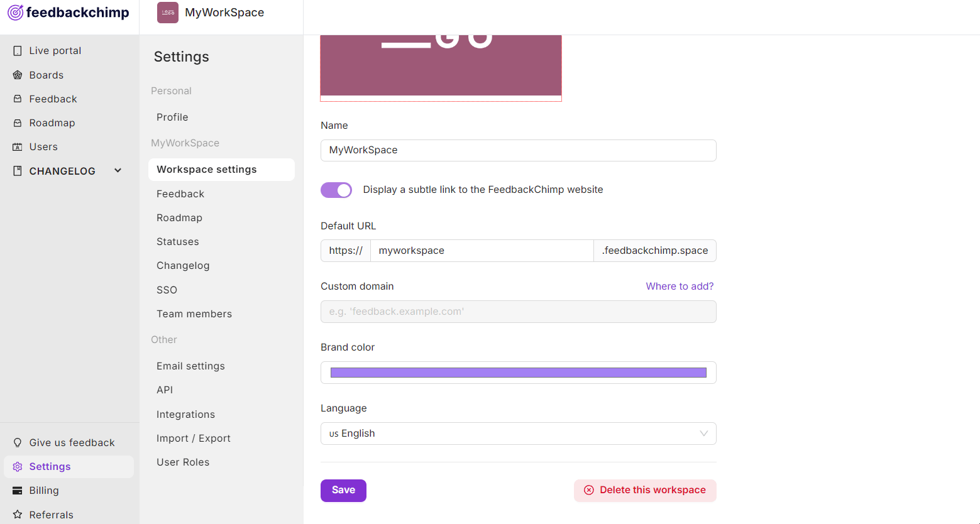Click the Users icon in sidebar
The image size is (980, 524).
[x=18, y=146]
